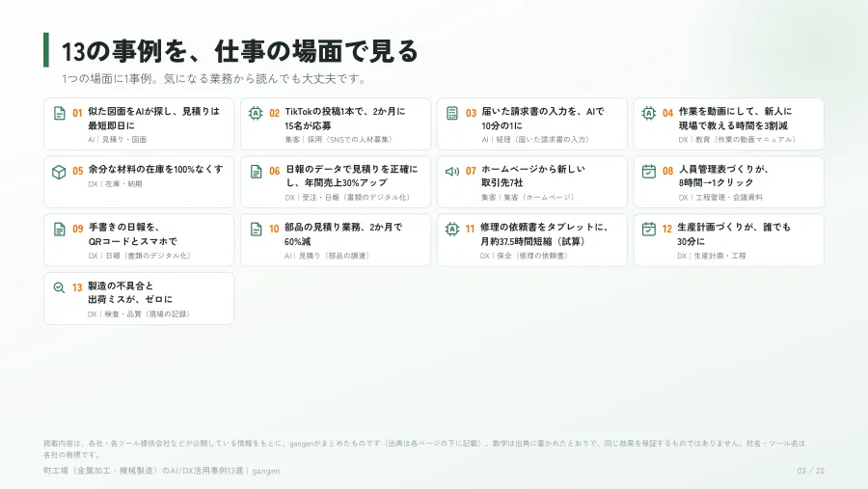Click the tag 'DX｜教育（作業の動画マニュアル）'
This screenshot has width=868, height=489.
(738, 140)
